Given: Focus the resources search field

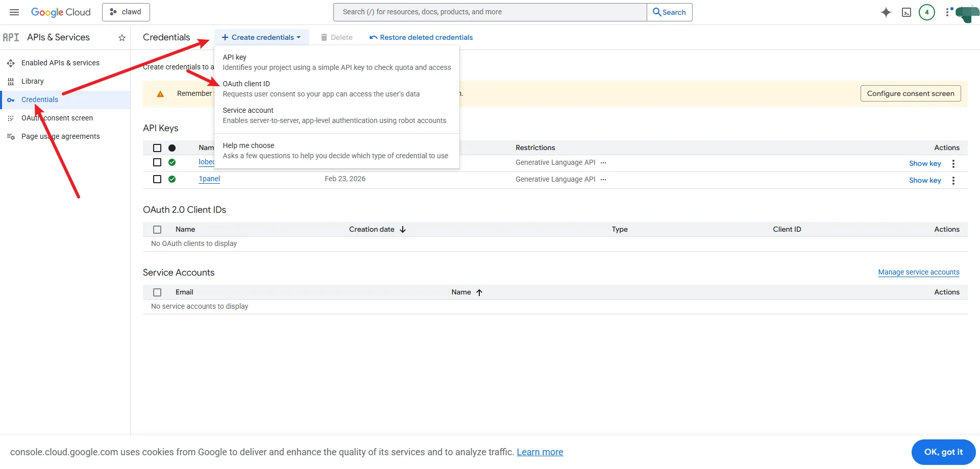Looking at the screenshot, I should [490, 12].
